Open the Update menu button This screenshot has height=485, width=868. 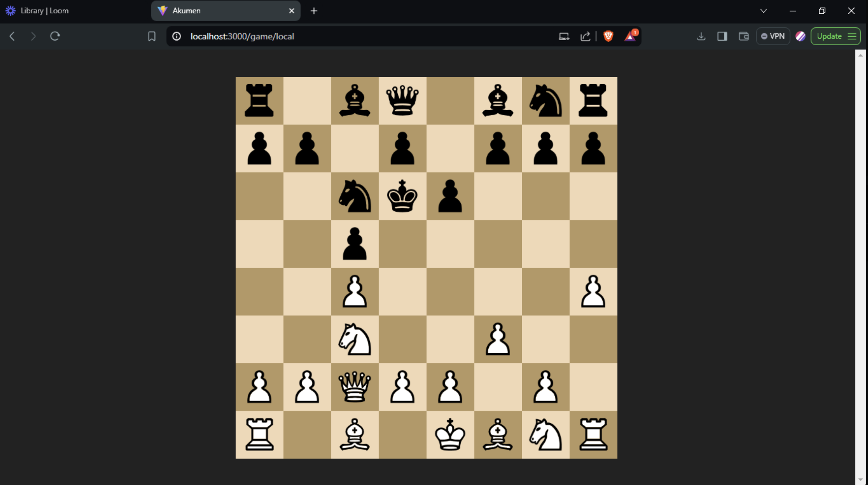pyautogui.click(x=835, y=36)
